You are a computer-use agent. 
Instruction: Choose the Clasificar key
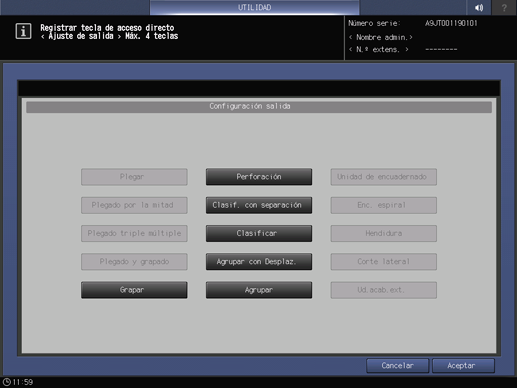tap(259, 233)
